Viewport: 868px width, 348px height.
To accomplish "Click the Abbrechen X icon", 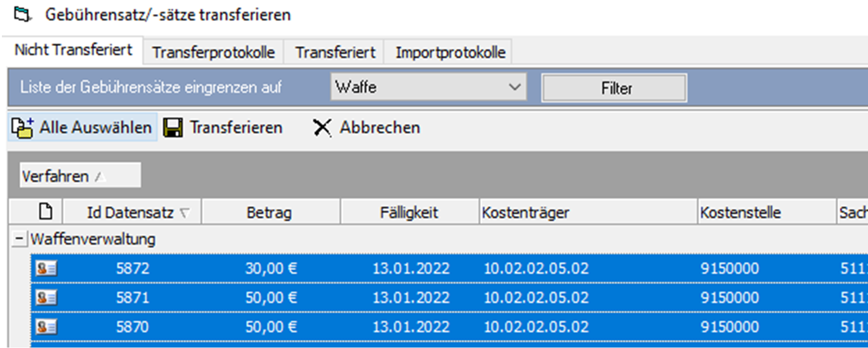I will pos(322,128).
